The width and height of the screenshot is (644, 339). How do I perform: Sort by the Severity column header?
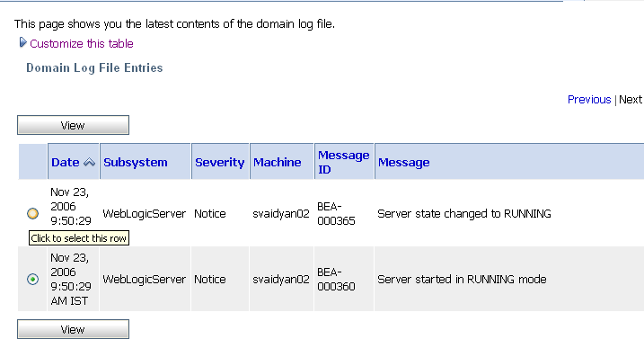[220, 163]
